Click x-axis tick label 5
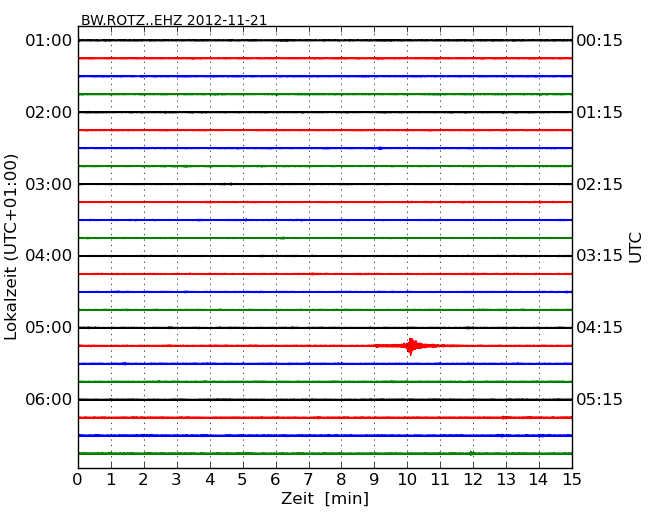This screenshot has height=520, width=650. pyautogui.click(x=243, y=480)
